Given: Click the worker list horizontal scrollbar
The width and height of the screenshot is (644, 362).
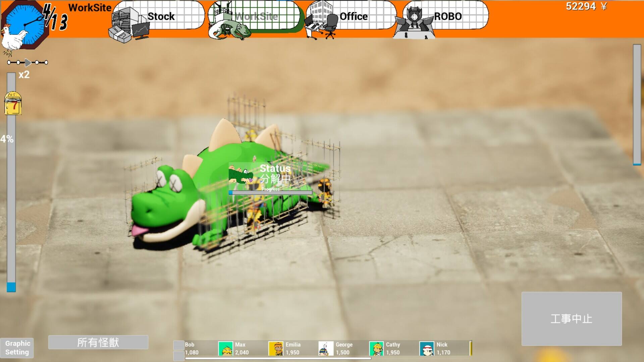Looking at the screenshot, I should click(278, 358).
